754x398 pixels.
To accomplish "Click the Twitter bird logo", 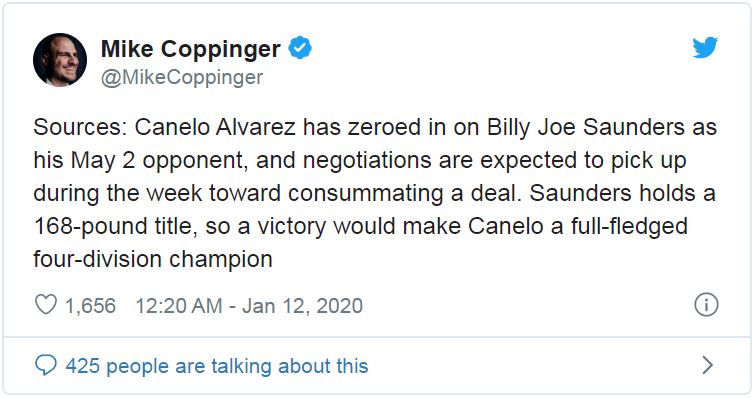I will point(705,47).
